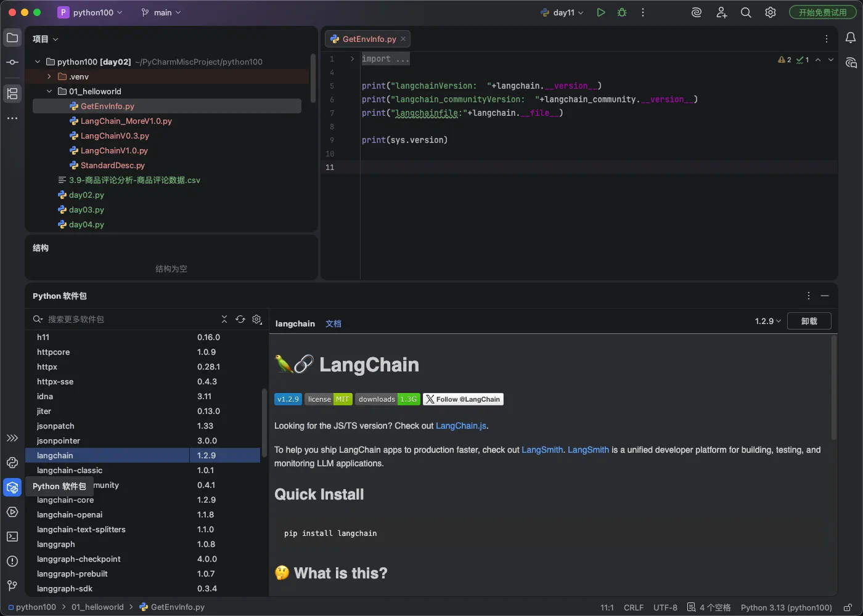Click the UTF-8 encoding widget
This screenshot has height=616, width=863.
click(665, 607)
